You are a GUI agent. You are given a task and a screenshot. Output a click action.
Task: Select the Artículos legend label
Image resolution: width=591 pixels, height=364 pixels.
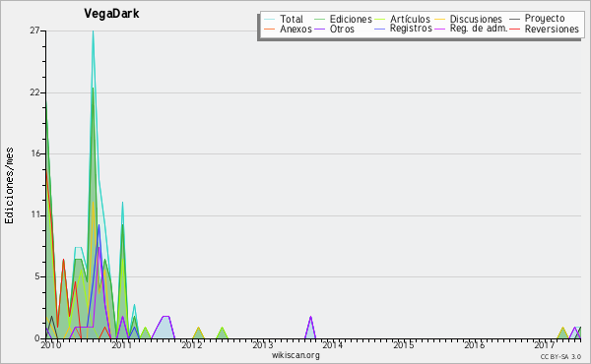410,19
